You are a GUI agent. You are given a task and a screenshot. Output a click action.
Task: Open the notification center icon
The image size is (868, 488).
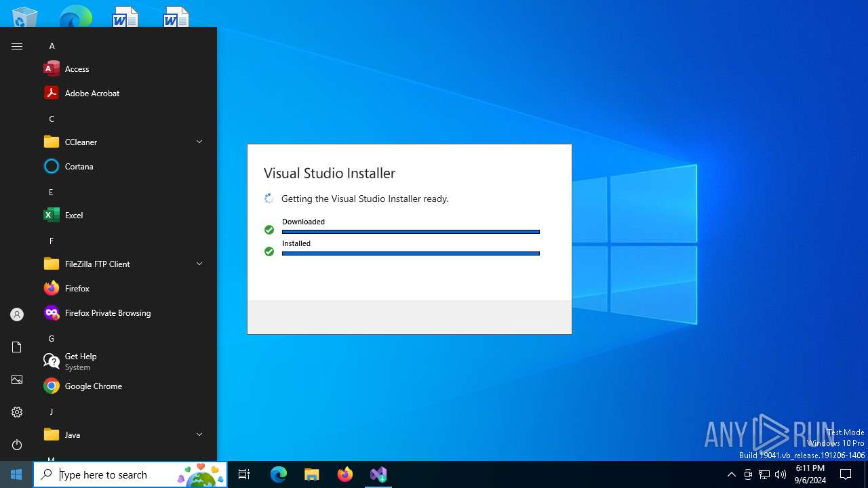coord(846,474)
